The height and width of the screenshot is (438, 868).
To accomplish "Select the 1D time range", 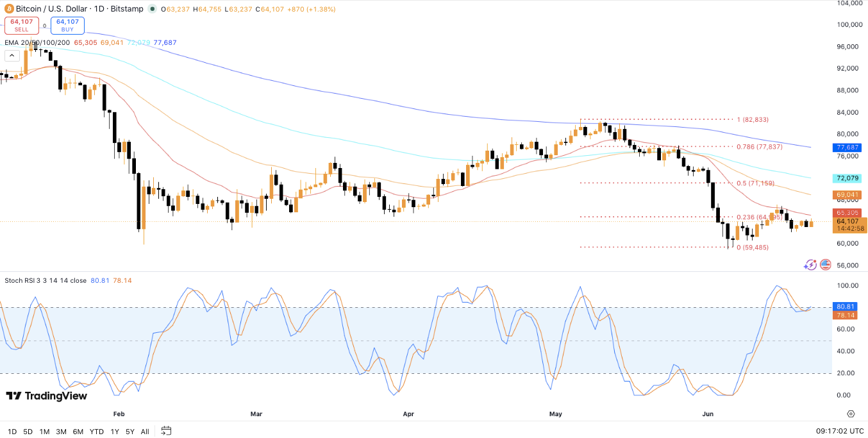I will pyautogui.click(x=12, y=432).
